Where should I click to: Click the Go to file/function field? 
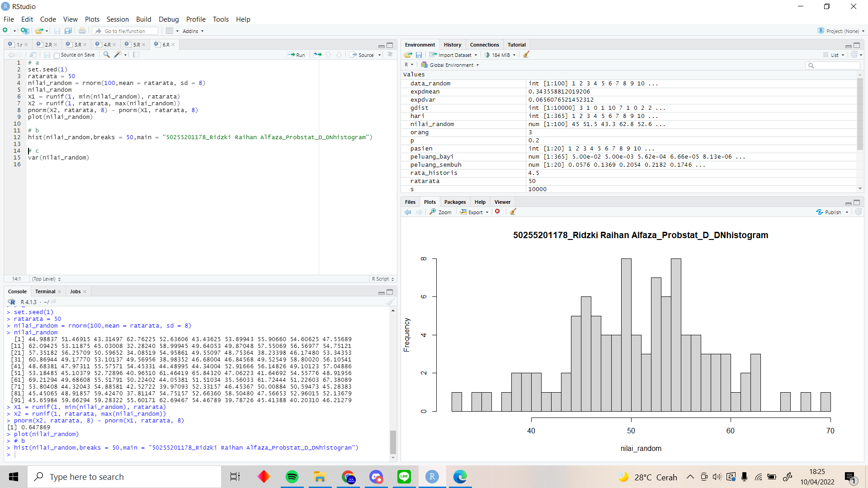tap(126, 31)
